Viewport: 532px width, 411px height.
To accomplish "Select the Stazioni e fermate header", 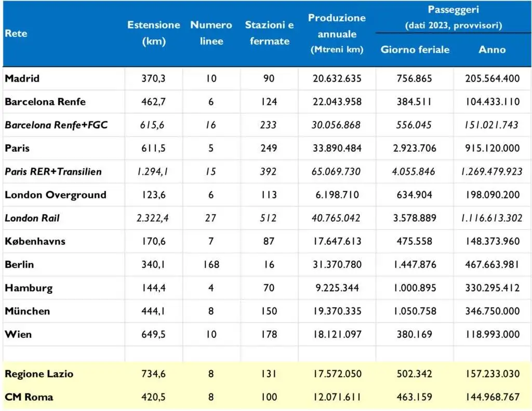I will point(269,33).
